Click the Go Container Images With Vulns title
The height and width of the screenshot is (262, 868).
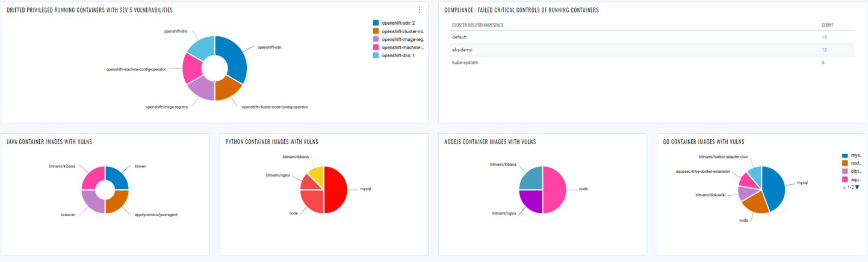pos(704,142)
